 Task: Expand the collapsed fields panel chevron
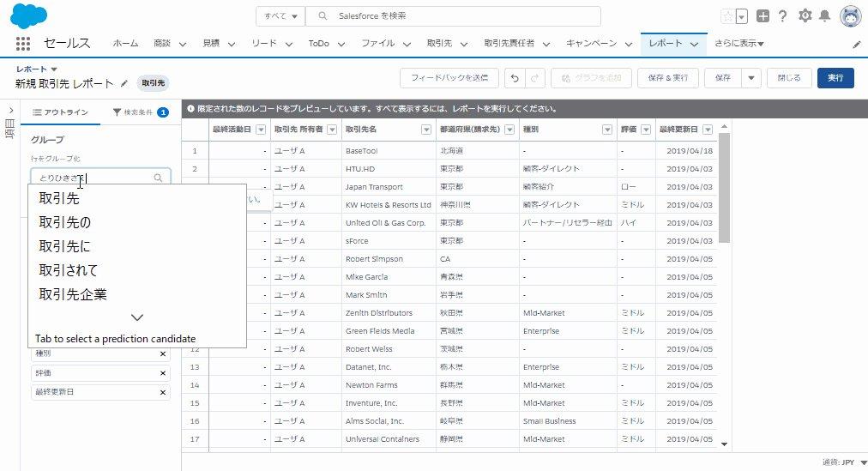(11, 110)
